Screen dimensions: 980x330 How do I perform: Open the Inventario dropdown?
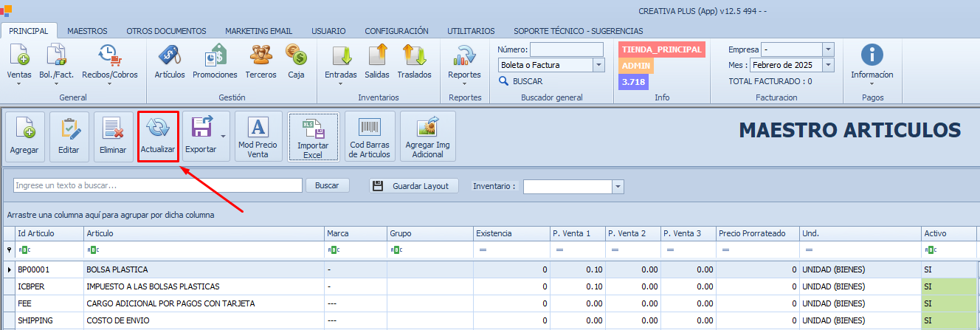pos(618,187)
